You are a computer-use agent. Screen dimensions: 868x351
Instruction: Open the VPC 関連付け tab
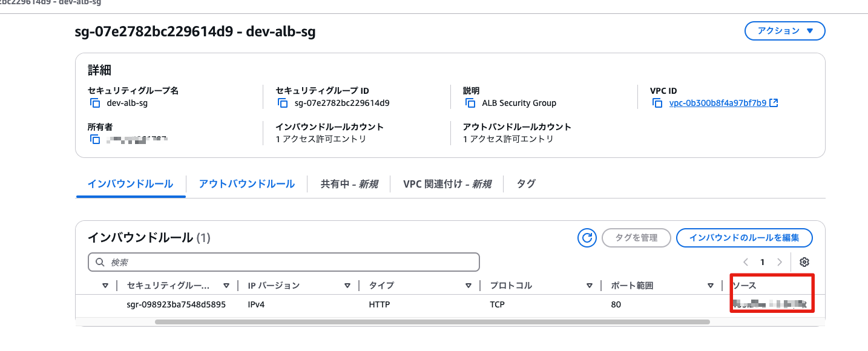447,184
